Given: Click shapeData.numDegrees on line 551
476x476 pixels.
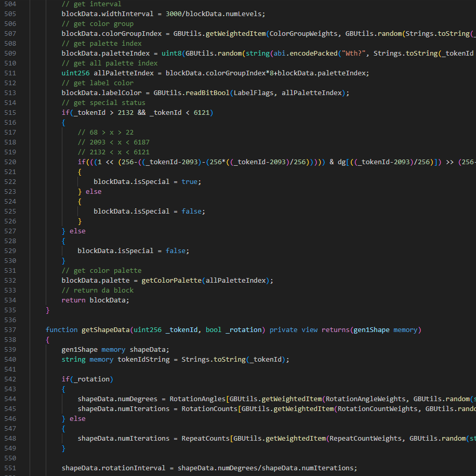Looking at the screenshot, I should [x=217, y=468].
